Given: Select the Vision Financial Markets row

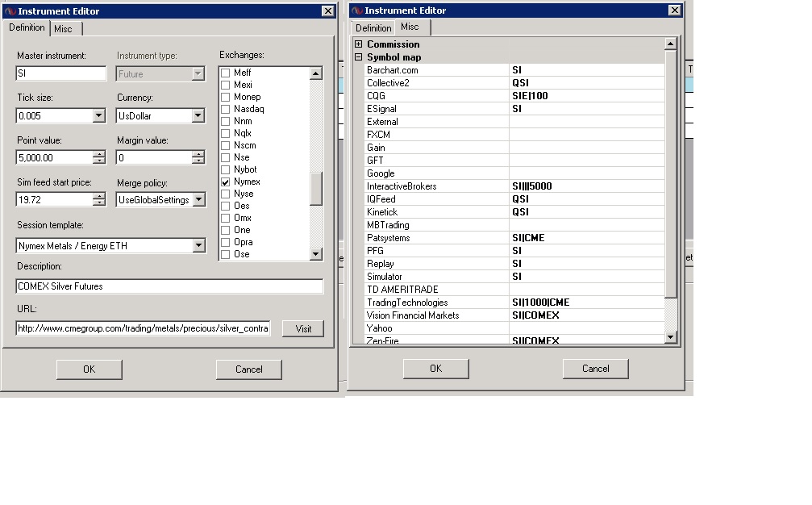Looking at the screenshot, I should (514, 315).
